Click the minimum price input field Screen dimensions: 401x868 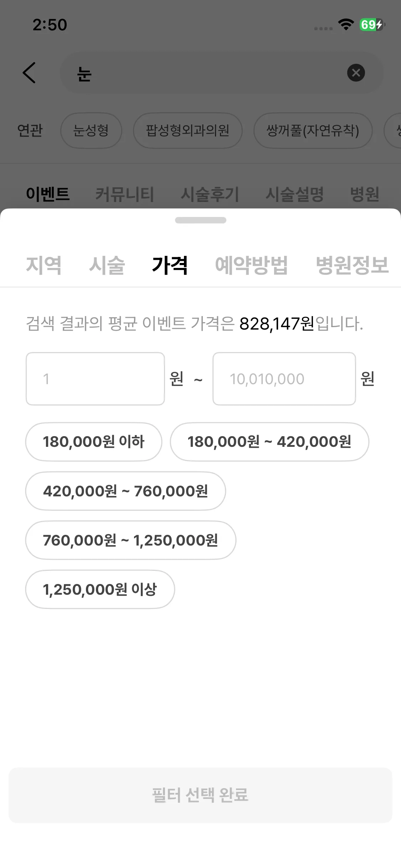tap(95, 379)
